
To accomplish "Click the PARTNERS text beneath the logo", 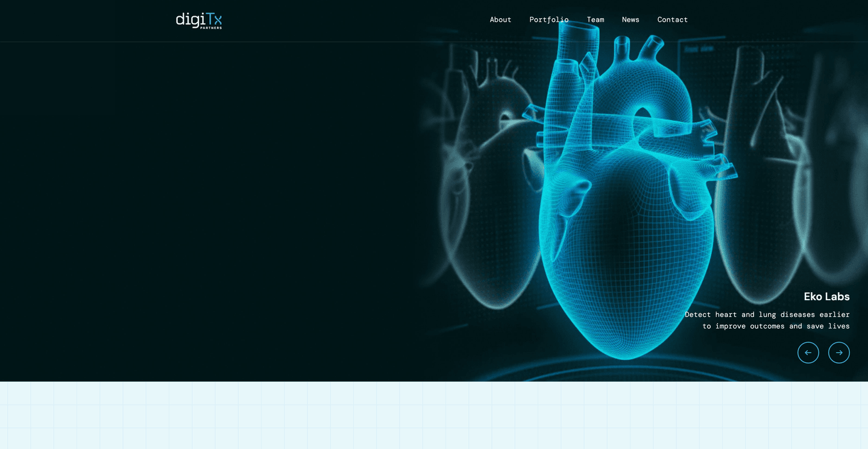I will coord(212,27).
